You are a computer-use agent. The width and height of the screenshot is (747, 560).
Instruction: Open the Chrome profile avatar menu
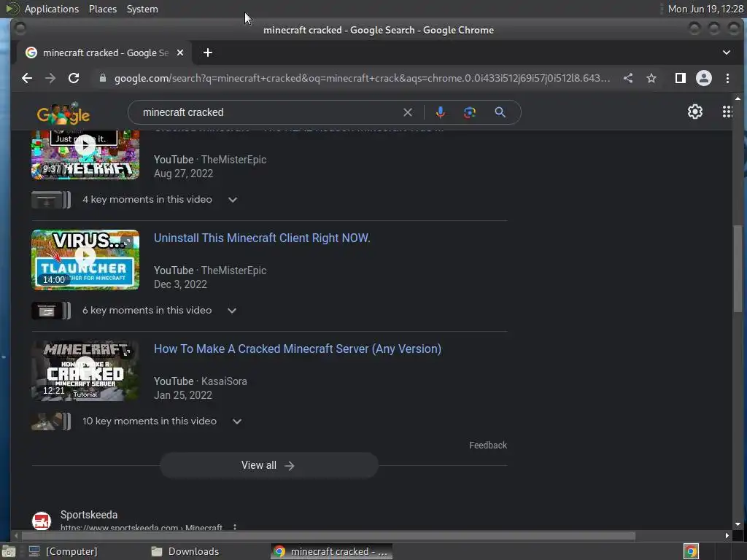click(704, 78)
